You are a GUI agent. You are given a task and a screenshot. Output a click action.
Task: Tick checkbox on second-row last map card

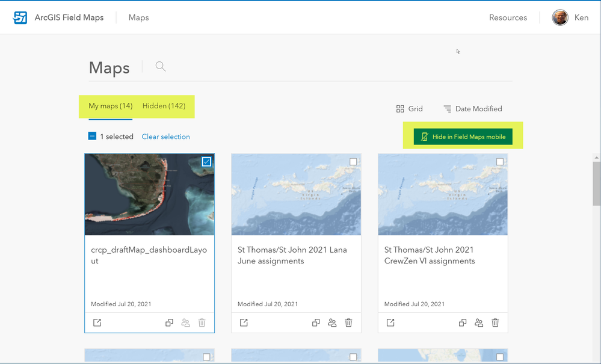[500, 357]
